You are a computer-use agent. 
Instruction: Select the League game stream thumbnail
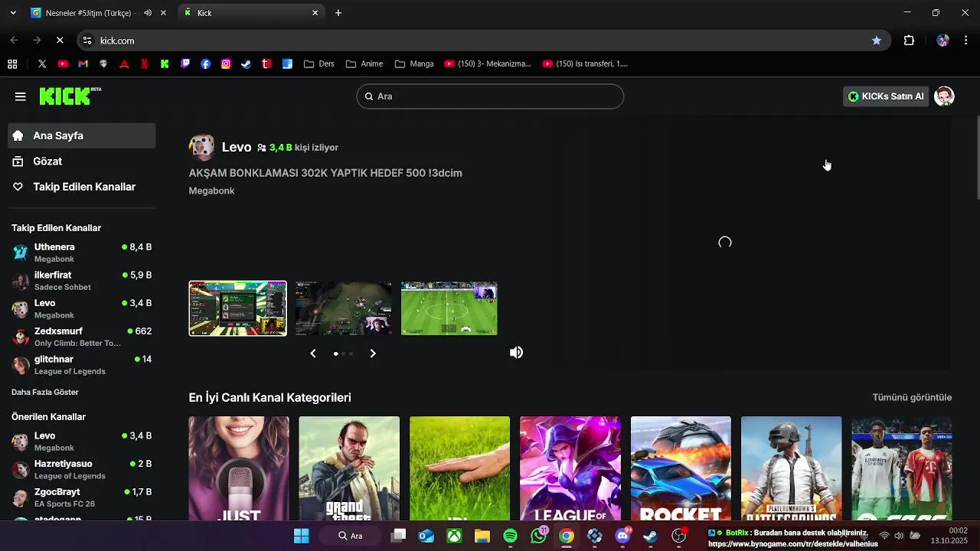tap(343, 308)
